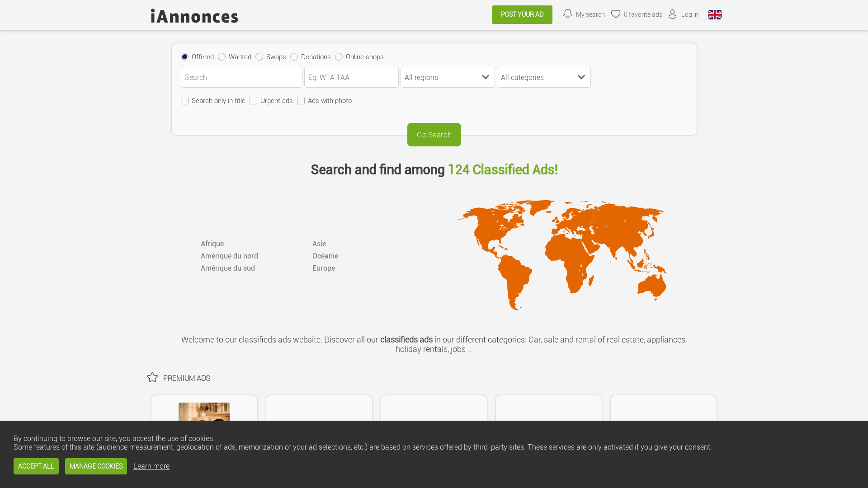Expand the All categories selector
Screen dimensions: 868x488
tap(543, 77)
